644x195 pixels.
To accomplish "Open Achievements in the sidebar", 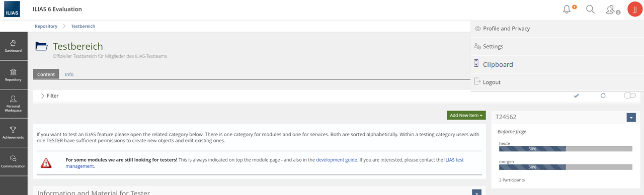I will coord(14,133).
